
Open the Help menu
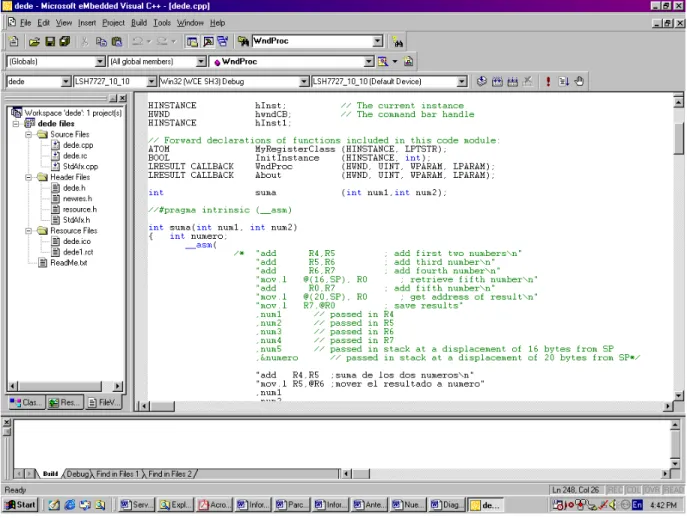(x=217, y=23)
